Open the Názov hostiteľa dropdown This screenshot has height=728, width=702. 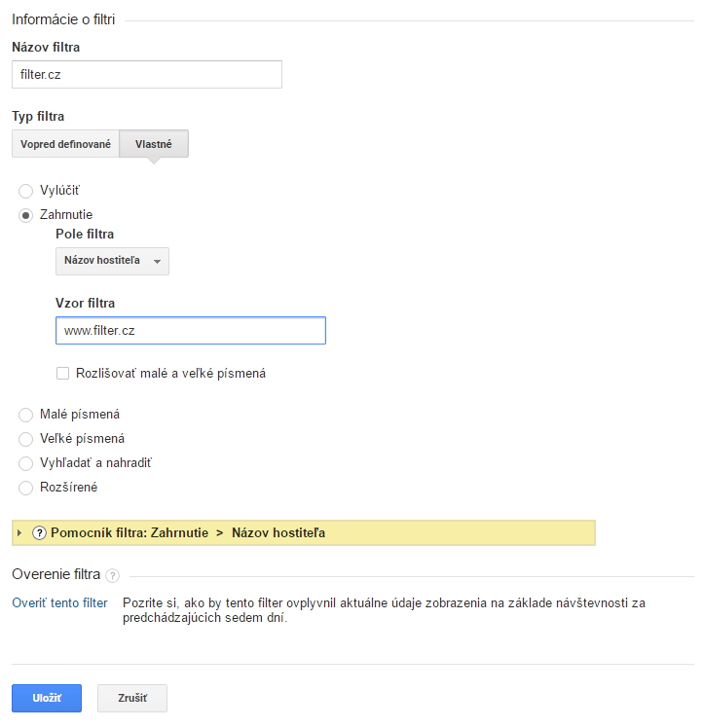[x=112, y=261]
